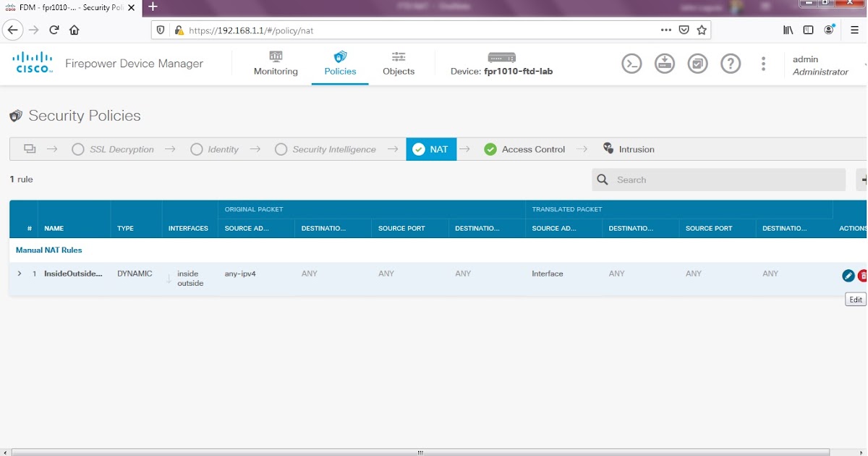
Task: Edit the InsideOutside rule with the pencil icon
Action: tap(848, 275)
